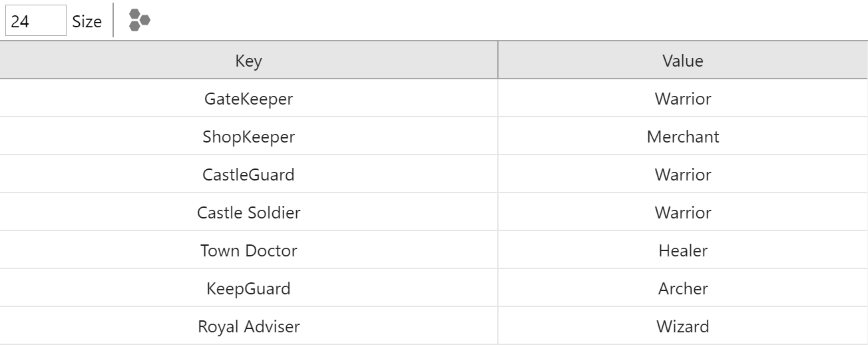
Task: Click the Warrior value for CastleGuard
Action: tap(682, 174)
